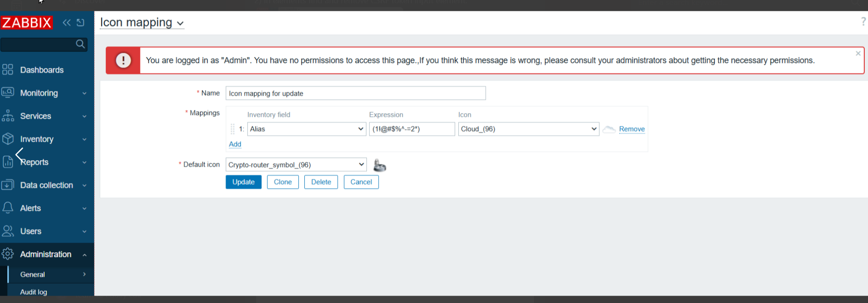
Task: Open the Default icon dropdown
Action: pos(296,165)
